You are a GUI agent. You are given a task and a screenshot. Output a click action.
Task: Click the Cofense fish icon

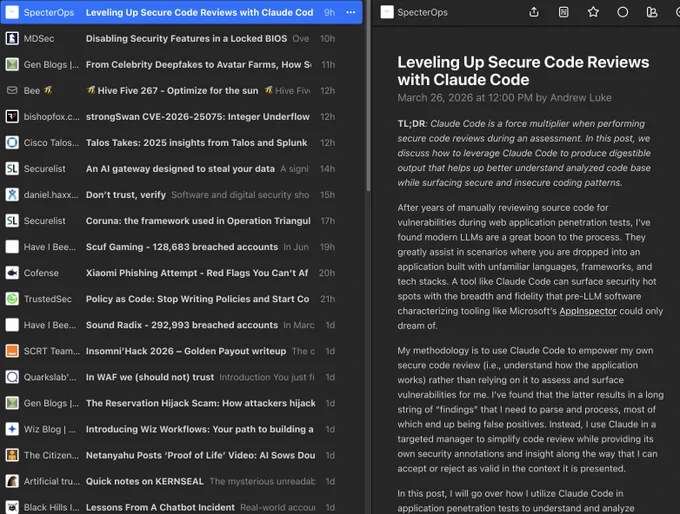pyautogui.click(x=12, y=272)
